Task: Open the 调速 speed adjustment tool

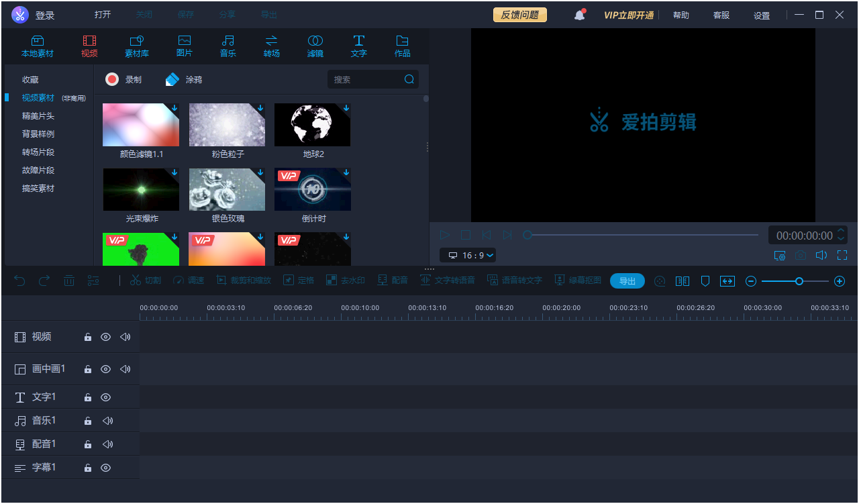Action: click(188, 281)
